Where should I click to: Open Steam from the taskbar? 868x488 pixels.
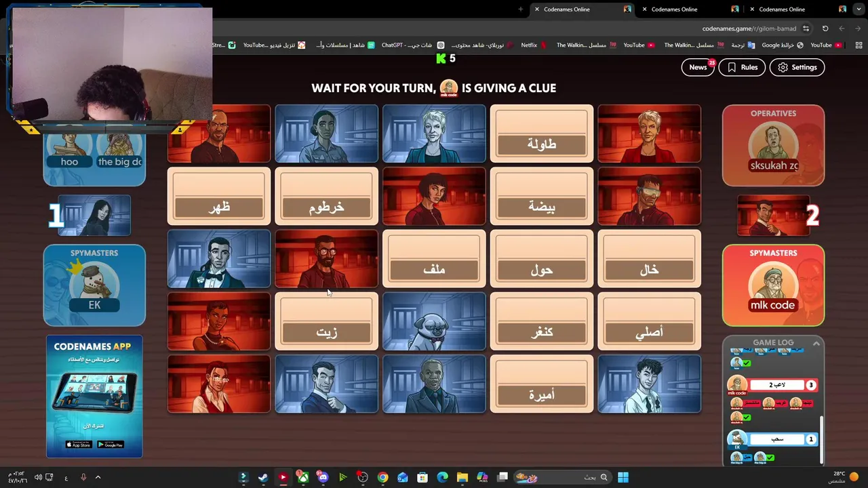(262, 477)
